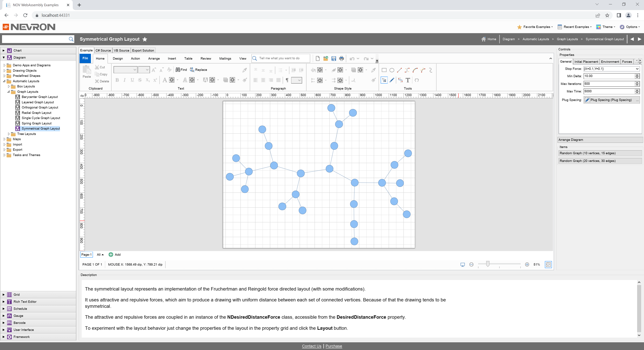Image resolution: width=644 pixels, height=350 pixels.
Task: Click the Arrange Diagram button
Action: click(x=600, y=140)
